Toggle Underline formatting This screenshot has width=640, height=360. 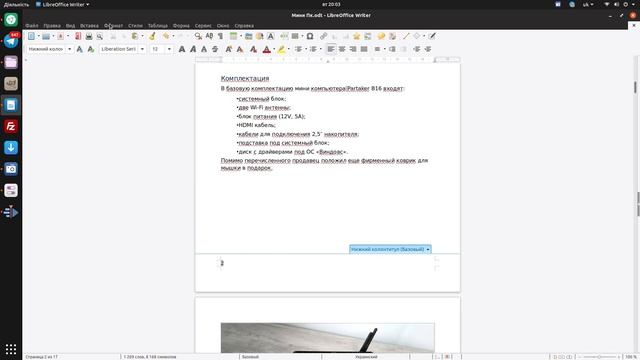(x=204, y=49)
